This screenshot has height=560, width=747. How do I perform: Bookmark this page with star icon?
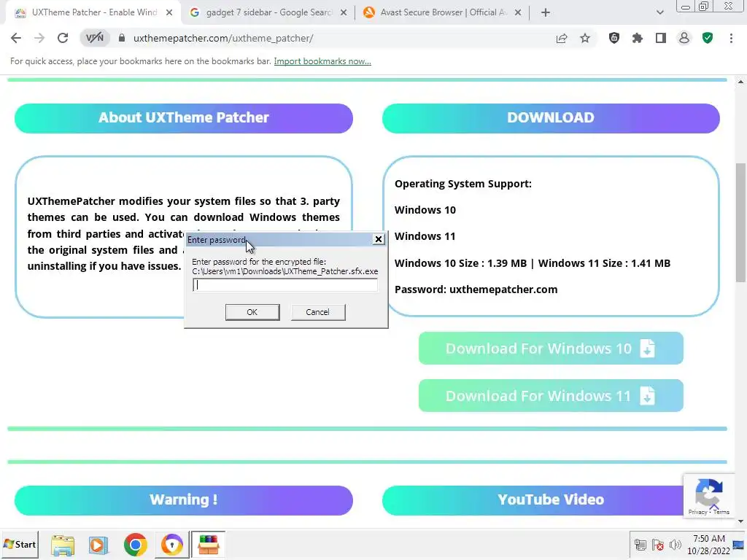585,38
